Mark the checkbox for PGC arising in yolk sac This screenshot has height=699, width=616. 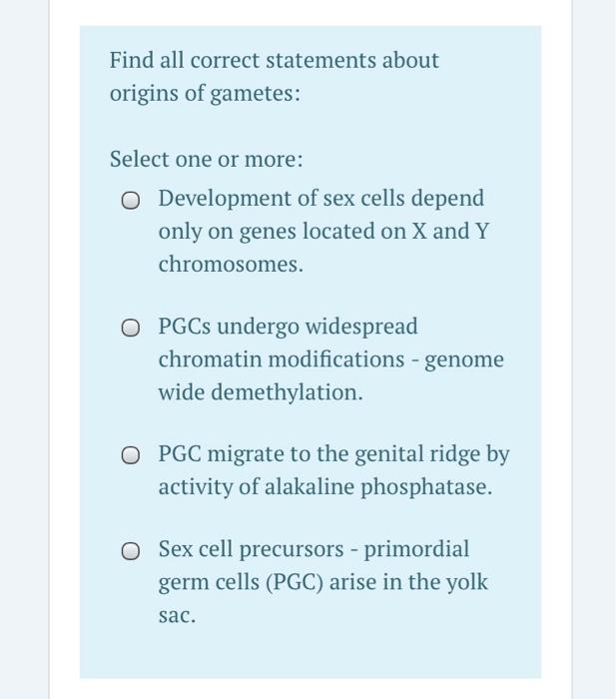130,551
